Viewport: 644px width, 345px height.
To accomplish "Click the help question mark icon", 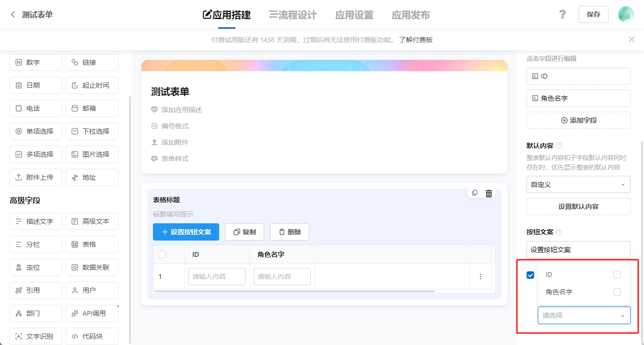I will tap(562, 14).
